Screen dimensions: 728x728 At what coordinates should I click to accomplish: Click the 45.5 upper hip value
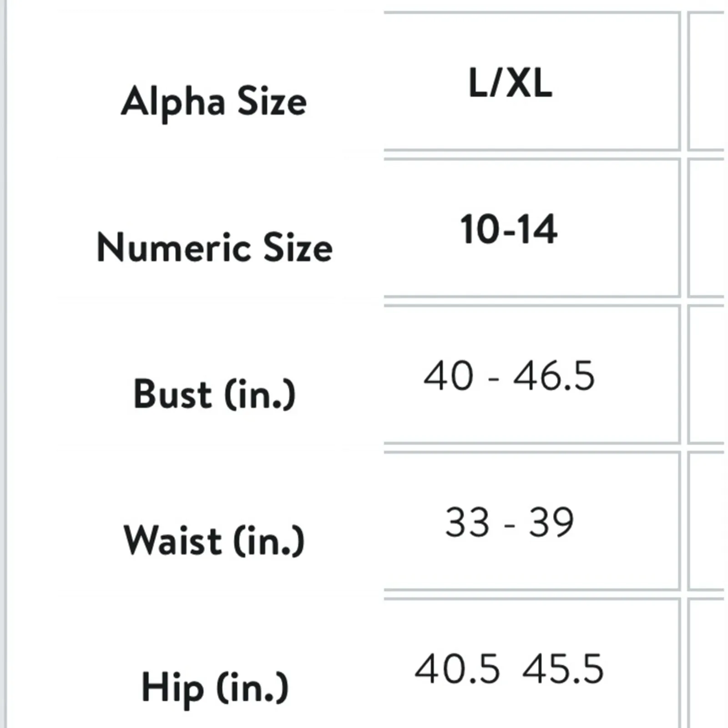(x=563, y=669)
